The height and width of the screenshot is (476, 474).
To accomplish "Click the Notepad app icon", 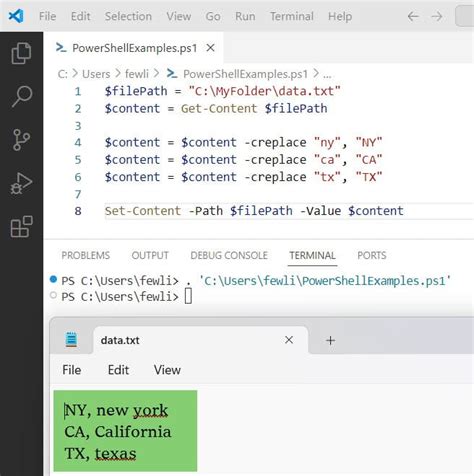I will click(71, 340).
